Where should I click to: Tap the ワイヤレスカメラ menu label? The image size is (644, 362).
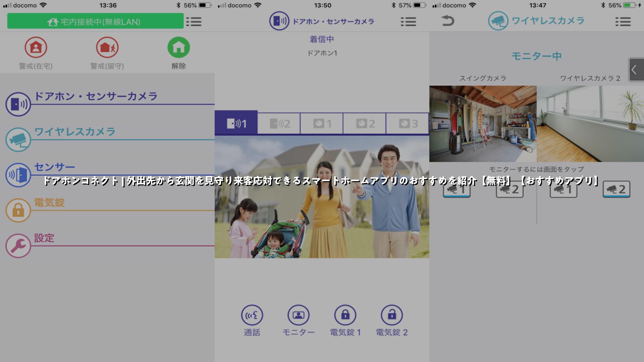pyautogui.click(x=75, y=131)
